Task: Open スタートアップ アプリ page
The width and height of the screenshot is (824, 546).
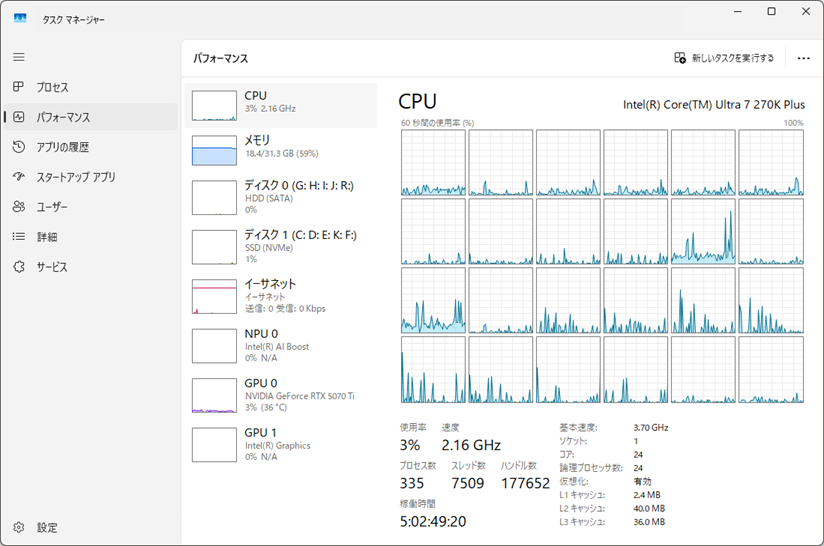Action: pyautogui.click(x=91, y=177)
